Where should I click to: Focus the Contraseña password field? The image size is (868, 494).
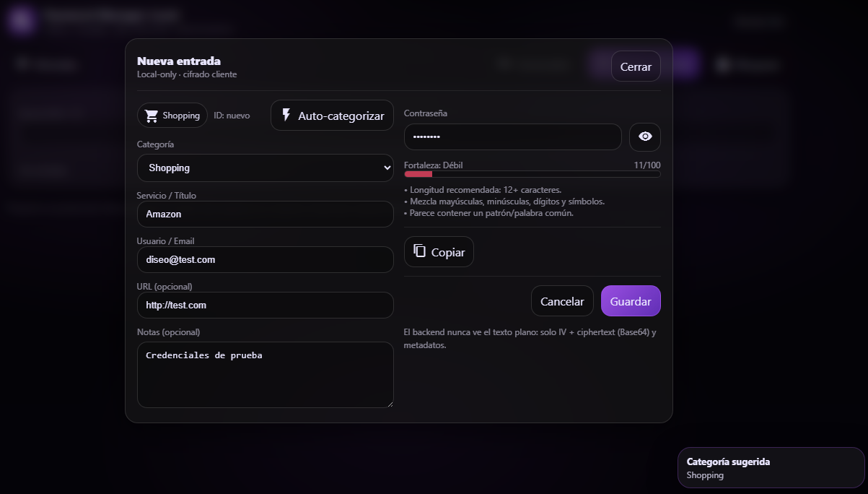(x=512, y=136)
